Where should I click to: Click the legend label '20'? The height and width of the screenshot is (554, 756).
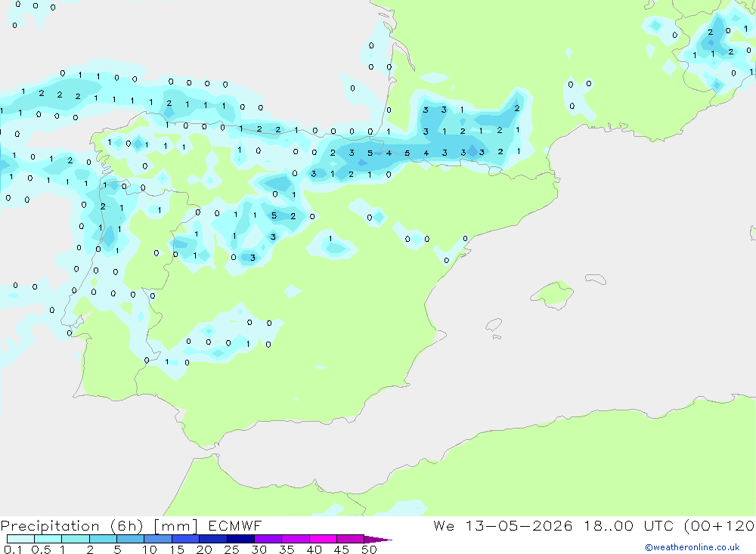pos(204,549)
